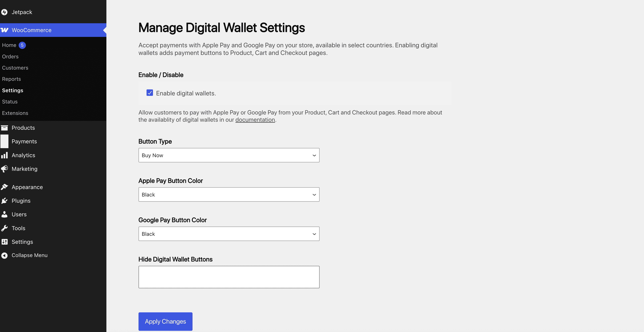Select the Analytics bar-chart icon
This screenshot has width=644, height=332.
pos(4,155)
